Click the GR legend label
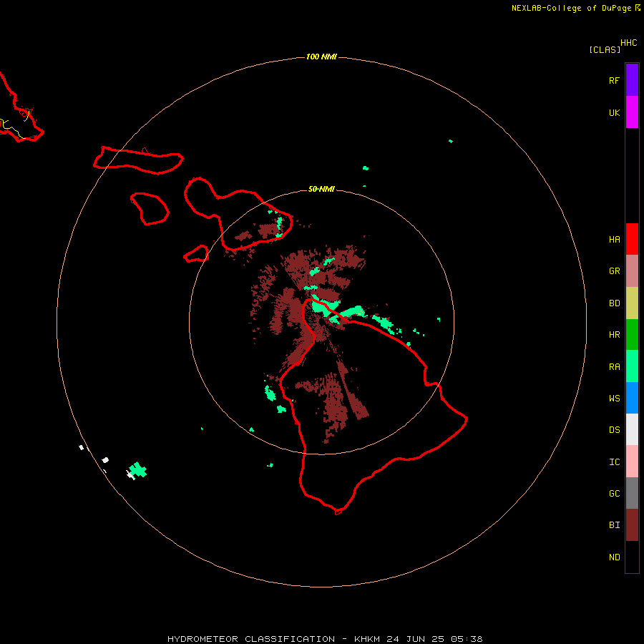644x644 pixels. (x=614, y=271)
